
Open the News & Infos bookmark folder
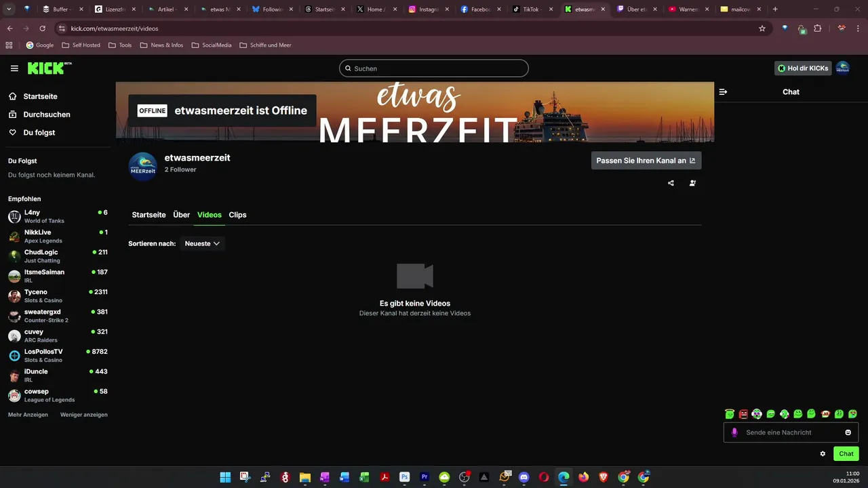[x=161, y=45]
